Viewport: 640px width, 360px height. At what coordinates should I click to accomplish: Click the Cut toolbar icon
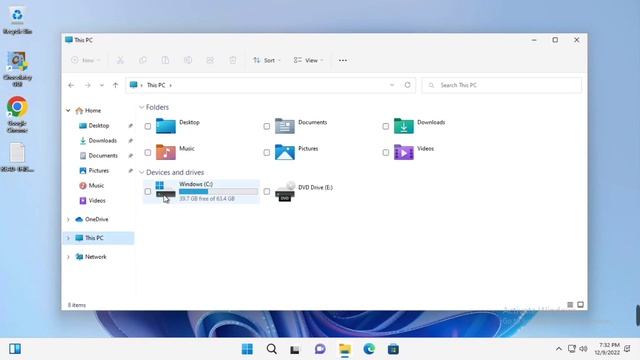click(120, 60)
